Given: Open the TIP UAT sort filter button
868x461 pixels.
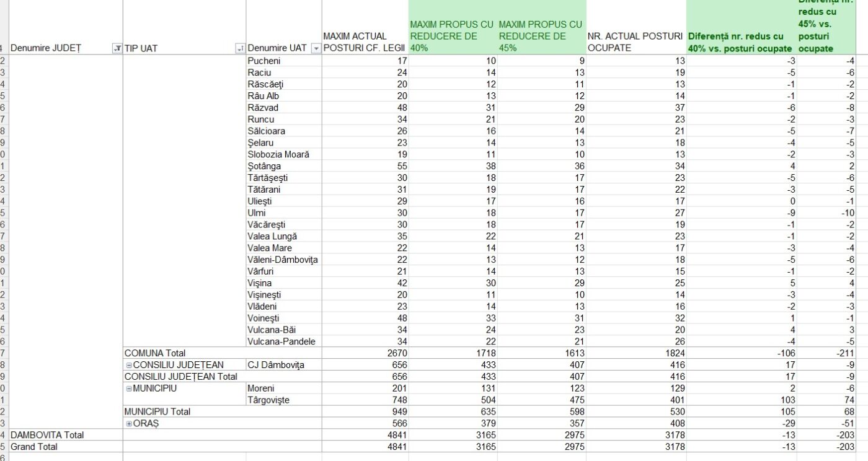Looking at the screenshot, I should tap(241, 48).
